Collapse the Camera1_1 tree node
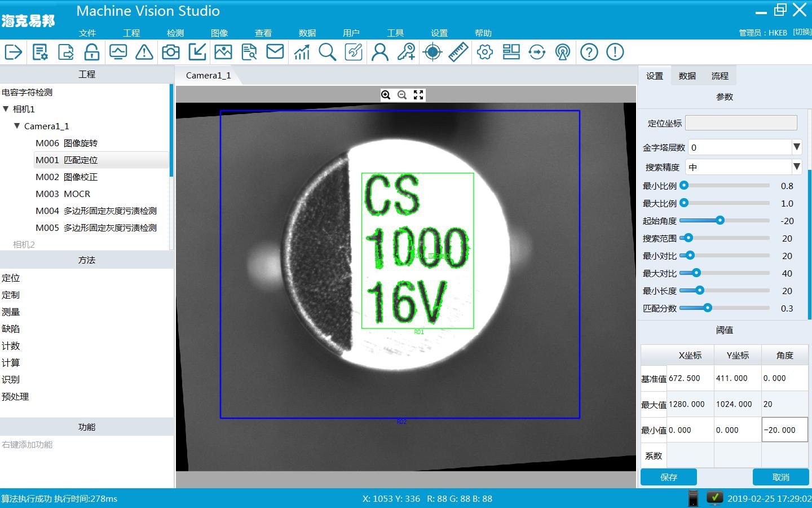812x508 pixels. 17,126
